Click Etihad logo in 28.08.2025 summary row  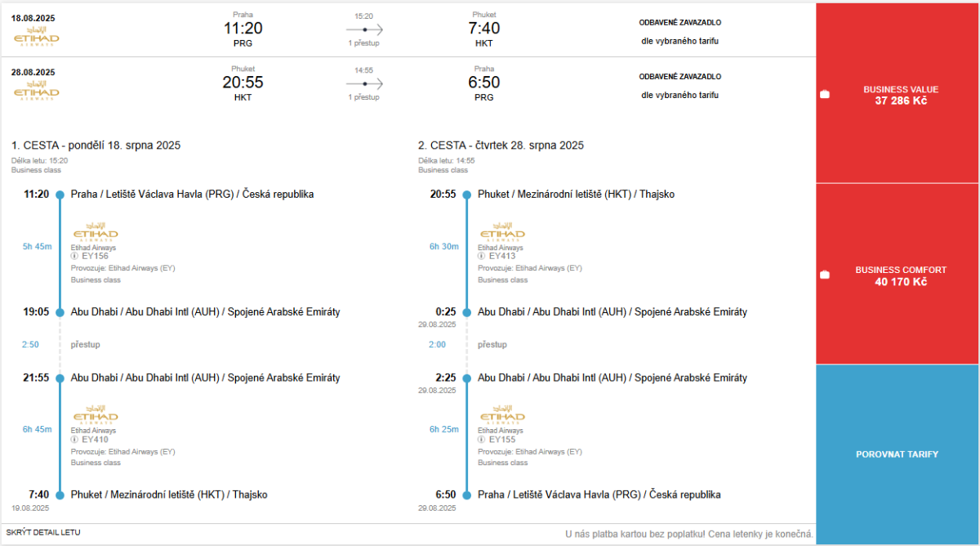tap(37, 92)
